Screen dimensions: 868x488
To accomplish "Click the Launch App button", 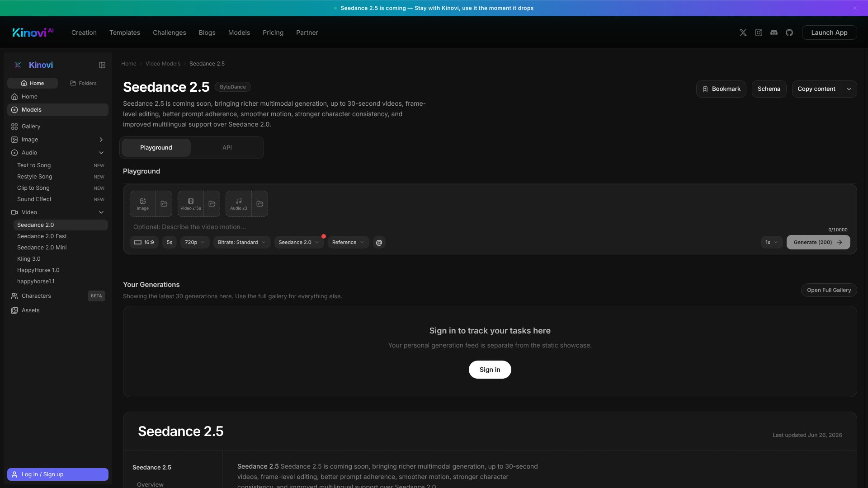I will click(x=829, y=33).
